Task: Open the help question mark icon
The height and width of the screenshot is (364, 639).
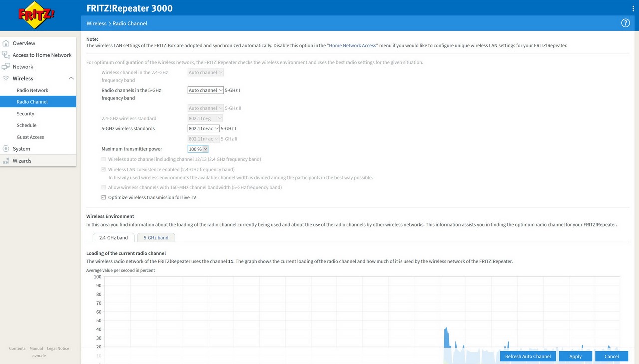Action: (x=625, y=23)
